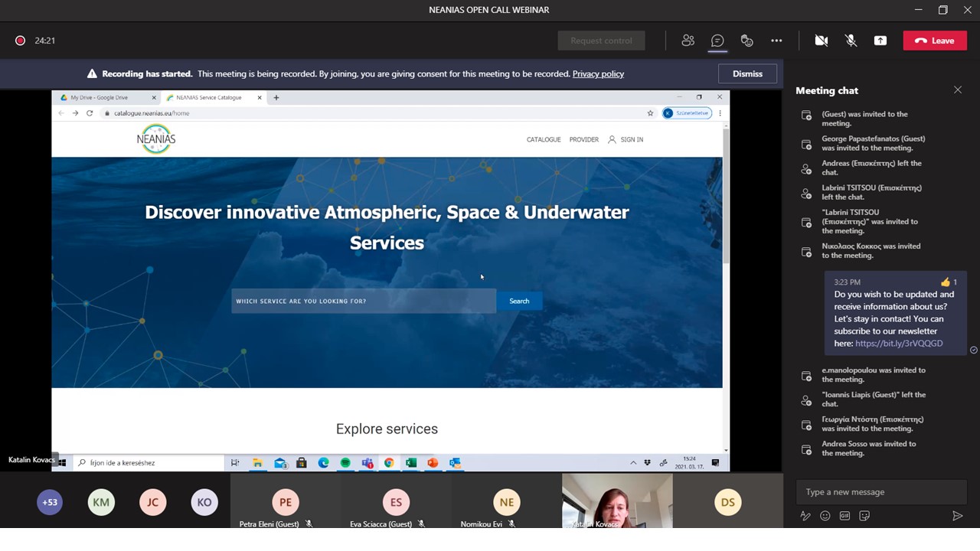
Task: Open the browser profile chip
Action: 687,113
